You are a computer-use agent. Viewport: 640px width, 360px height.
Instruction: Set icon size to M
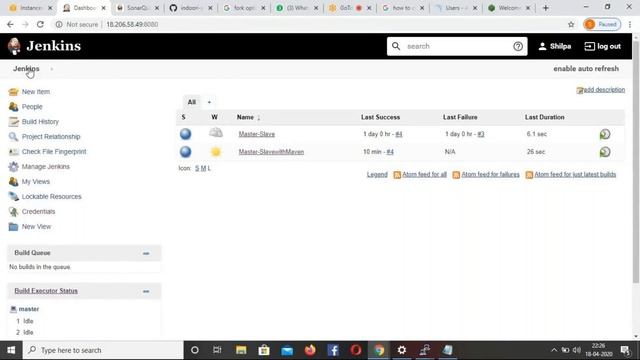pyautogui.click(x=203, y=168)
